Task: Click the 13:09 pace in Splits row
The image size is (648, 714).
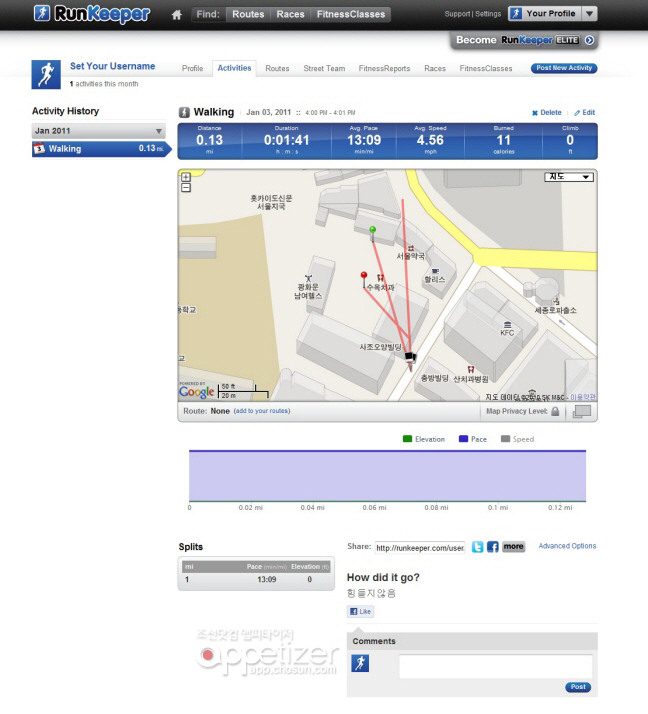Action: coord(267,580)
